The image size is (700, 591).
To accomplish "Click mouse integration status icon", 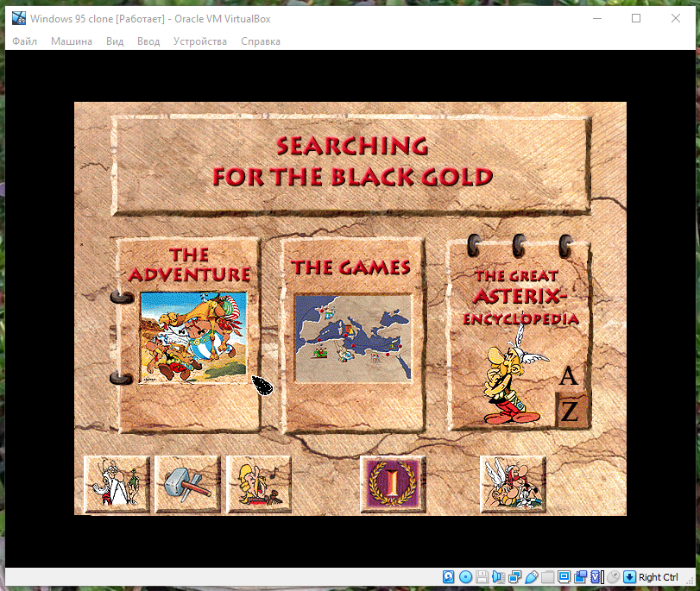I will pyautogui.click(x=614, y=576).
